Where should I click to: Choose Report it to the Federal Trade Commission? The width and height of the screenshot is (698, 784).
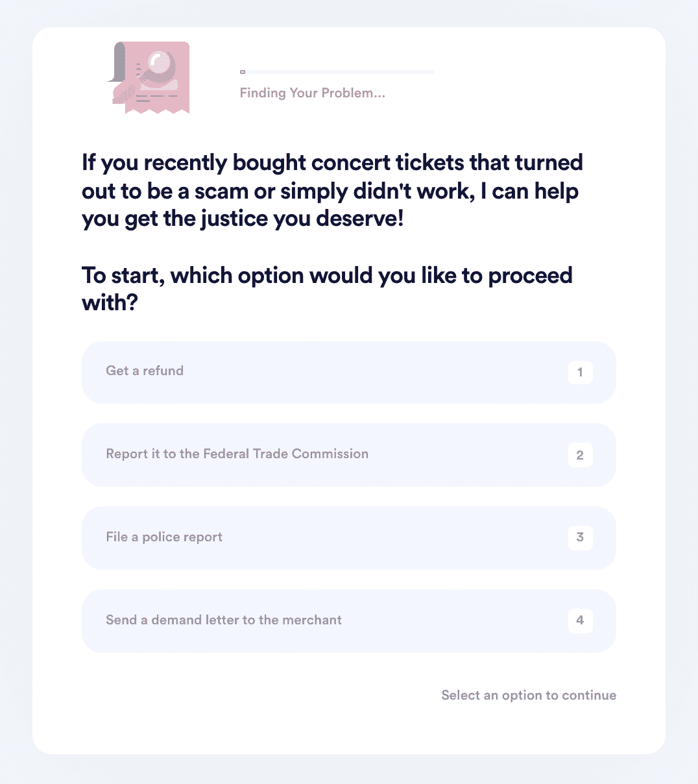[349, 455]
